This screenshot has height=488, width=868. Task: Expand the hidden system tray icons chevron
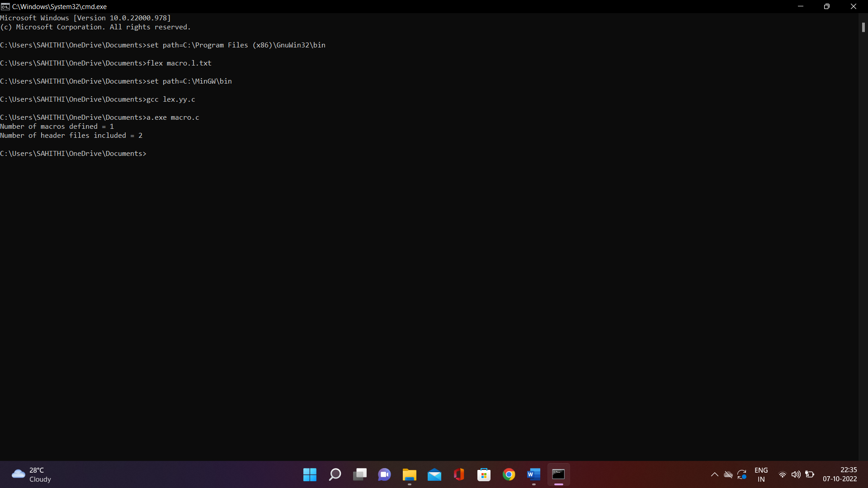715,474
